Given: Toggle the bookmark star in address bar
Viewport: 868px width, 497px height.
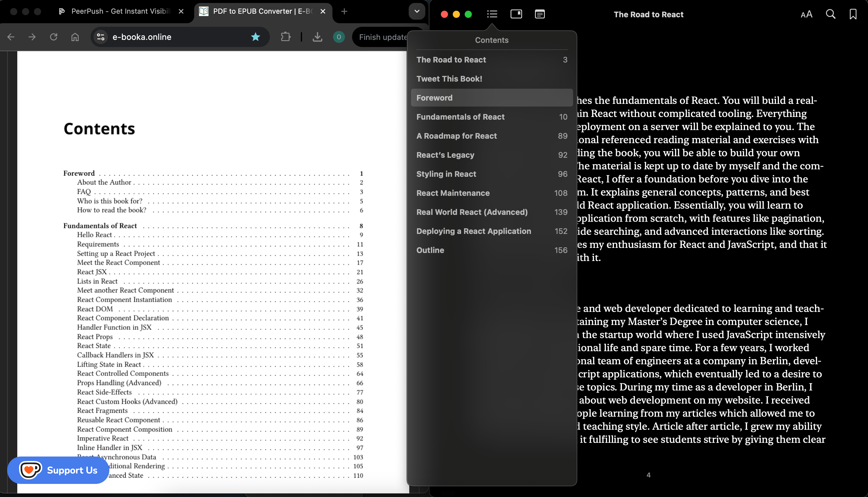Looking at the screenshot, I should 256,37.
